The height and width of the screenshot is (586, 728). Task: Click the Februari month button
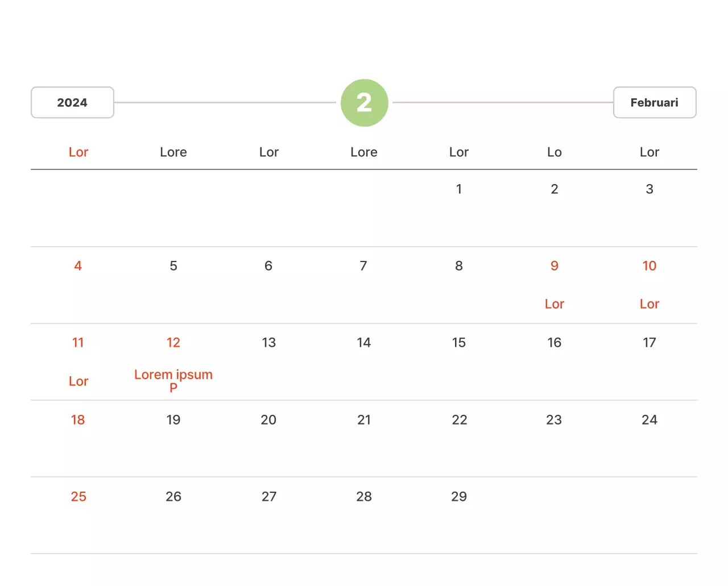click(654, 103)
